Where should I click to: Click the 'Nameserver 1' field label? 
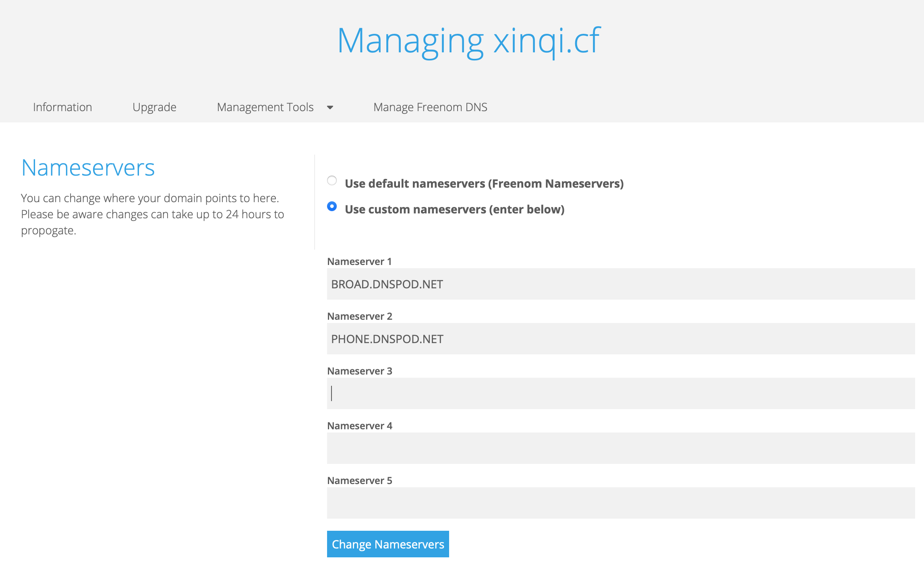[x=359, y=262]
